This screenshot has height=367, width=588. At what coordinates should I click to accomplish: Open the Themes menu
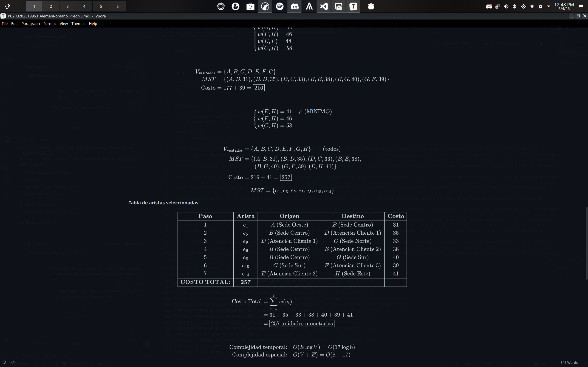[x=78, y=24]
